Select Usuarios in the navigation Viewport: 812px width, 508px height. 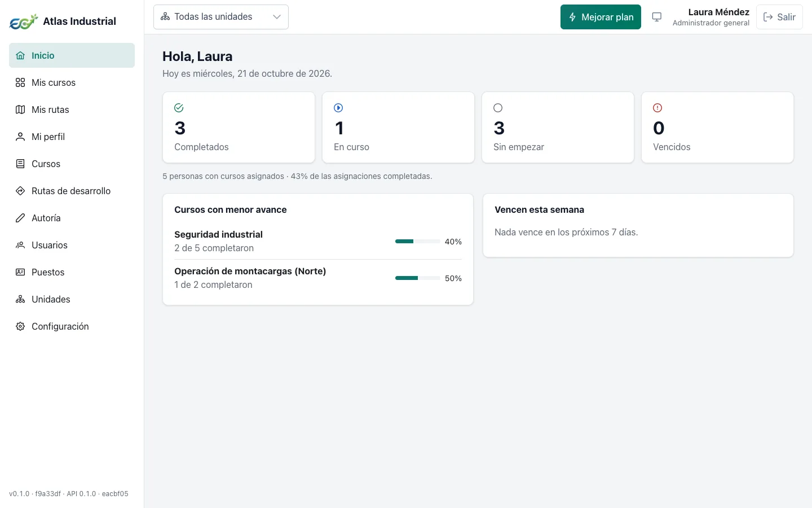tap(72, 245)
